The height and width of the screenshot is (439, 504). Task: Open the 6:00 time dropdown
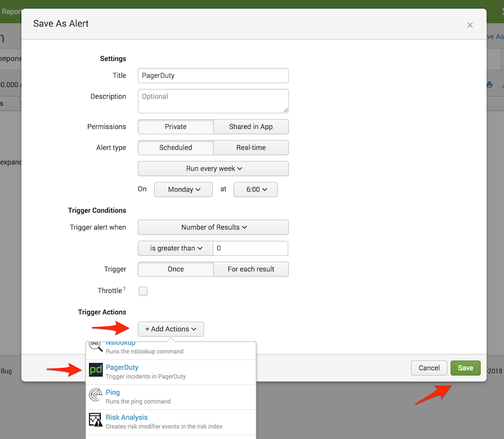(256, 189)
